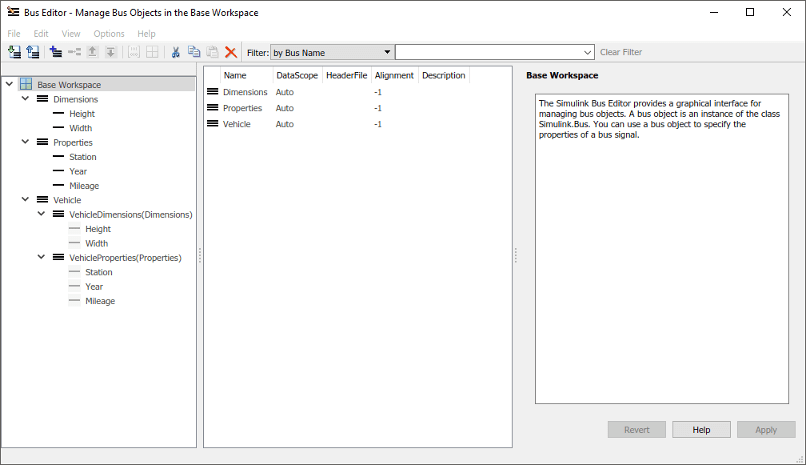Click the four-pane table toolbar icon

click(152, 52)
